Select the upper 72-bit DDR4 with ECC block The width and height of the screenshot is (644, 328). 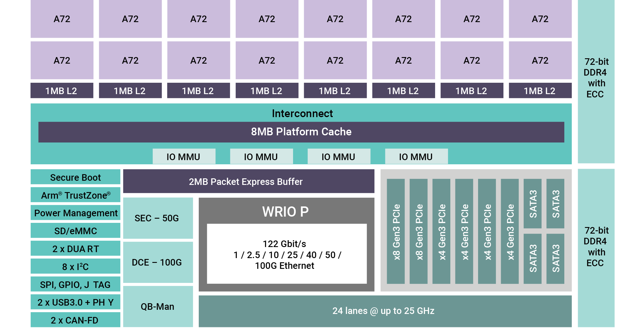point(596,78)
